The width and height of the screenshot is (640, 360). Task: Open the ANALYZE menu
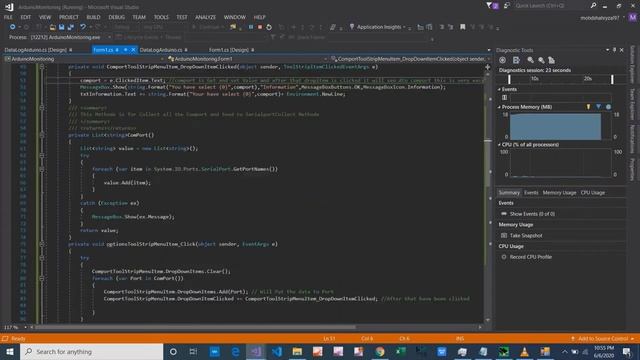click(205, 17)
